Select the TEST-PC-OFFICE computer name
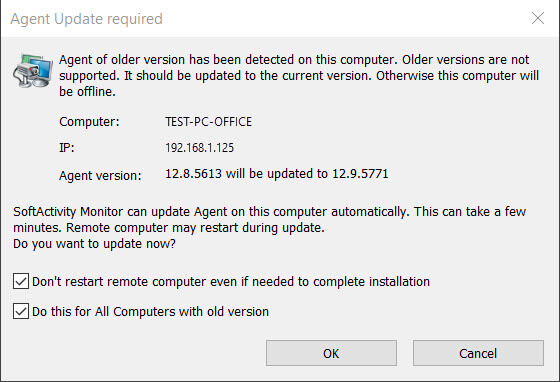 [209, 122]
